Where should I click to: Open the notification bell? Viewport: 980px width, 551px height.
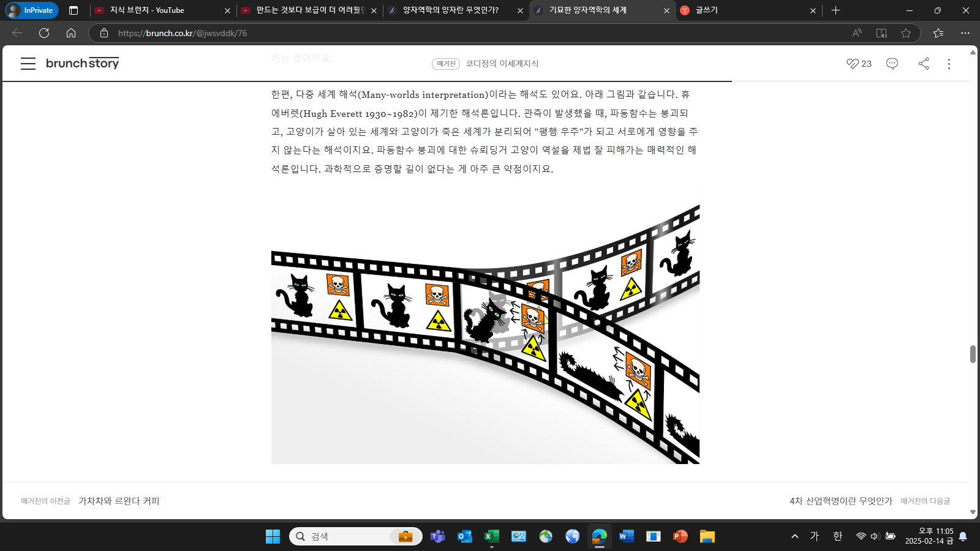963,536
